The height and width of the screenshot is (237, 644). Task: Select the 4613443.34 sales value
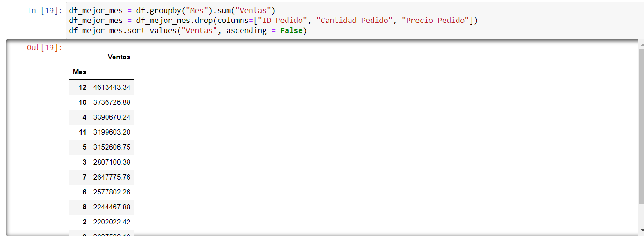tap(112, 87)
